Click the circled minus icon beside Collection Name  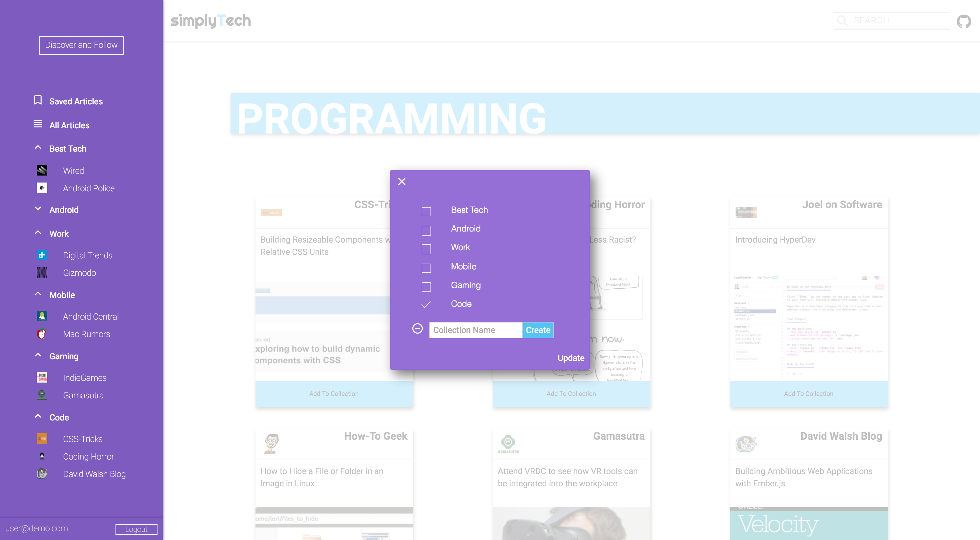417,329
